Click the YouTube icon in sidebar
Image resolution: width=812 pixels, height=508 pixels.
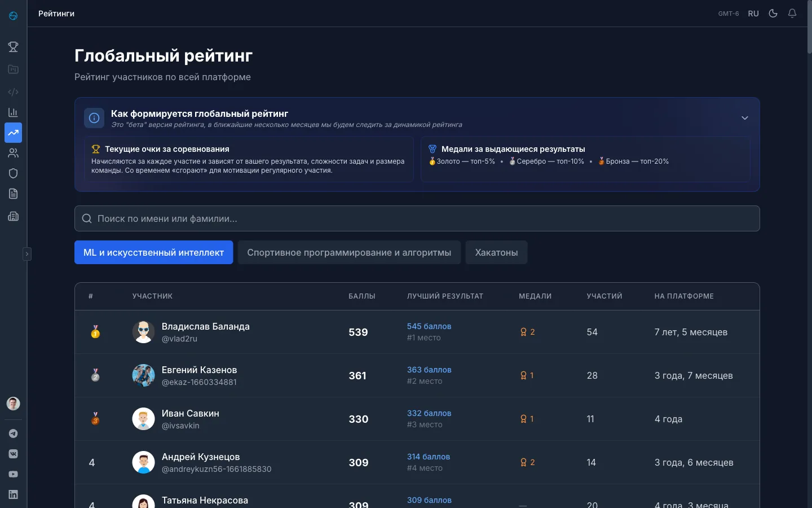click(x=13, y=474)
